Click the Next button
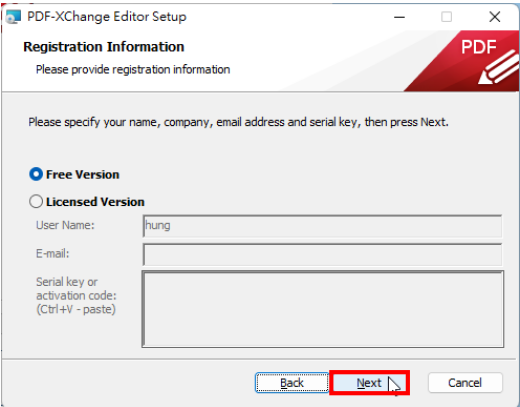 [369, 383]
